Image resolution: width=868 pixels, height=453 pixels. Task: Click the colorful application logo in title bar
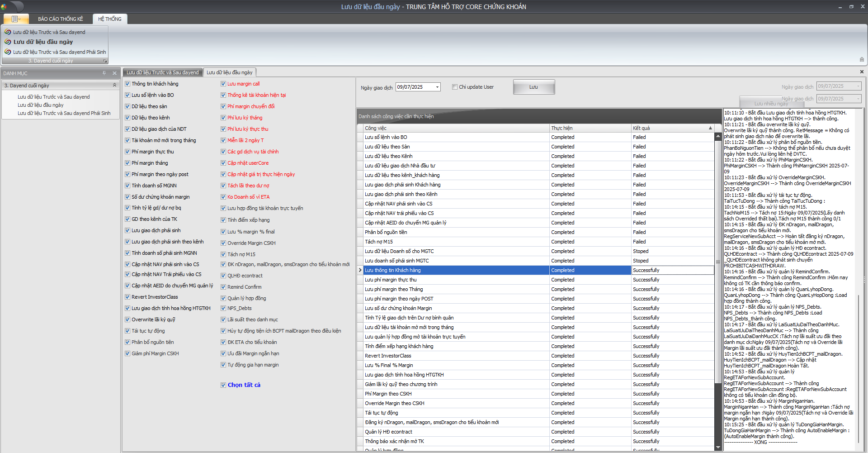pyautogui.click(x=4, y=7)
